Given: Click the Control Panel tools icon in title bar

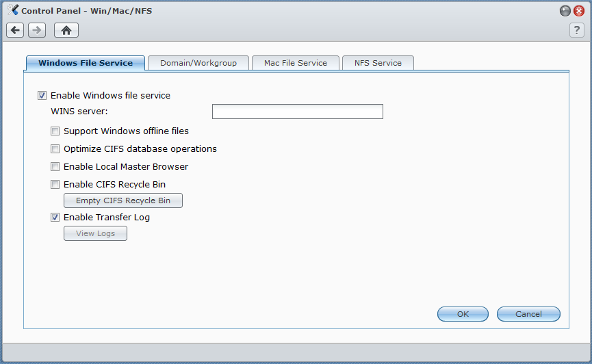Looking at the screenshot, I should (13, 10).
